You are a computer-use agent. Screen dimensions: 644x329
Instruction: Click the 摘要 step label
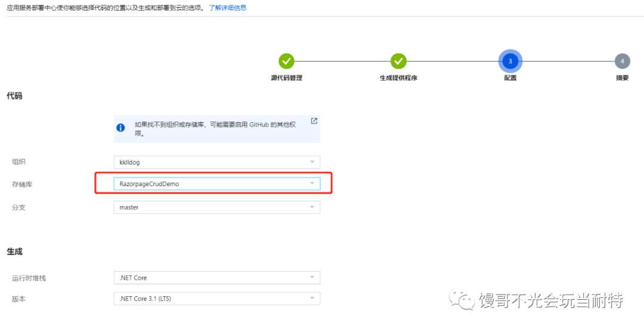(622, 78)
